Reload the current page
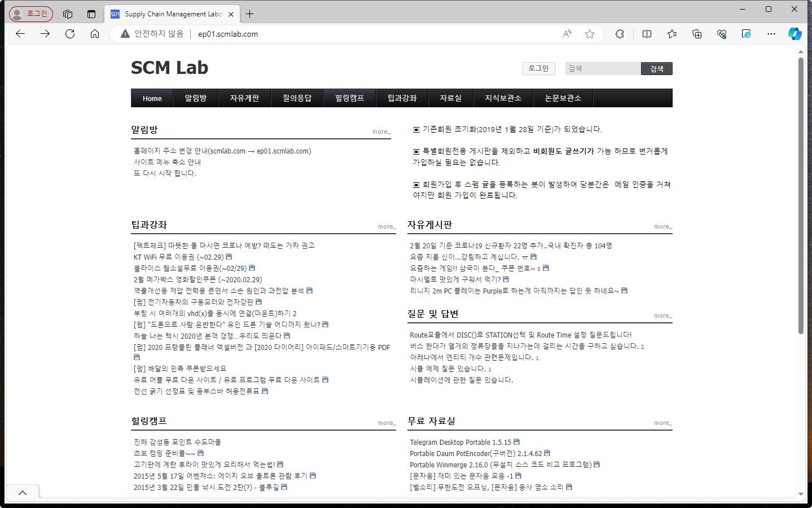Image resolution: width=812 pixels, height=508 pixels. 70,34
